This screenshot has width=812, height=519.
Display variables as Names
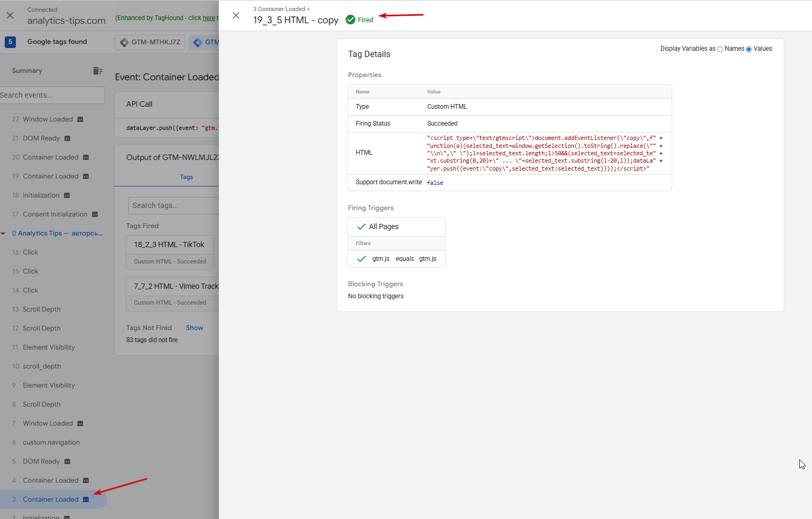tap(720, 49)
